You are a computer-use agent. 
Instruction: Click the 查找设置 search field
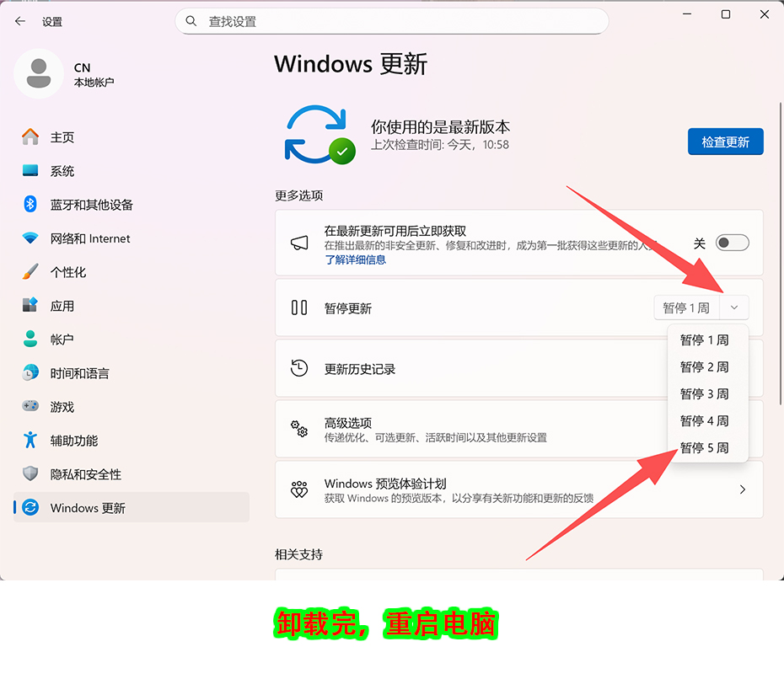[392, 21]
